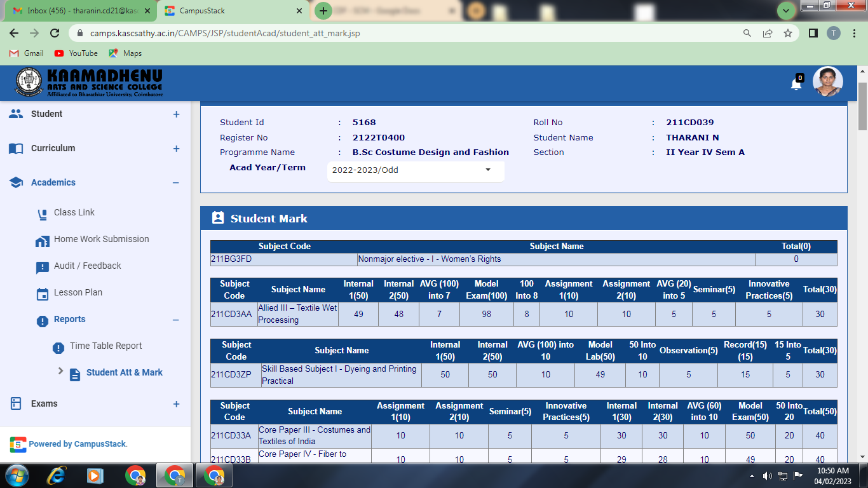Click the Nonmajor elective Women's Rights cell
868x488 pixels.
click(x=557, y=259)
